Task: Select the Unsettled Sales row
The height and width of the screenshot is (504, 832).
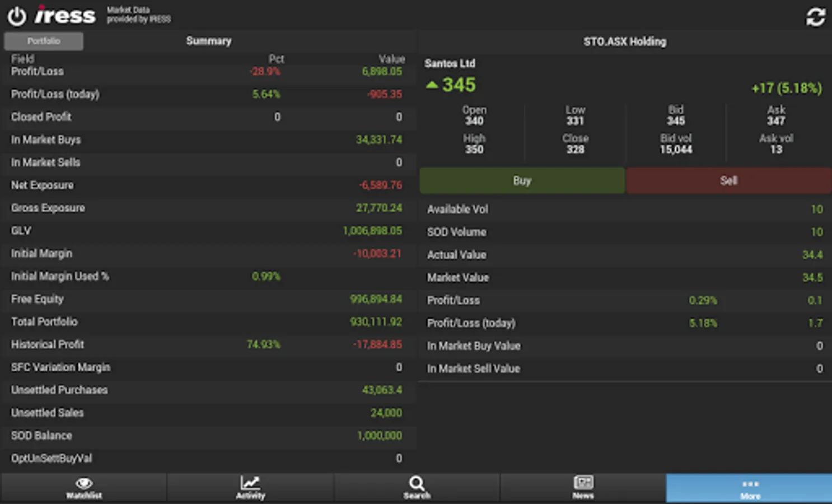Action: pos(208,413)
